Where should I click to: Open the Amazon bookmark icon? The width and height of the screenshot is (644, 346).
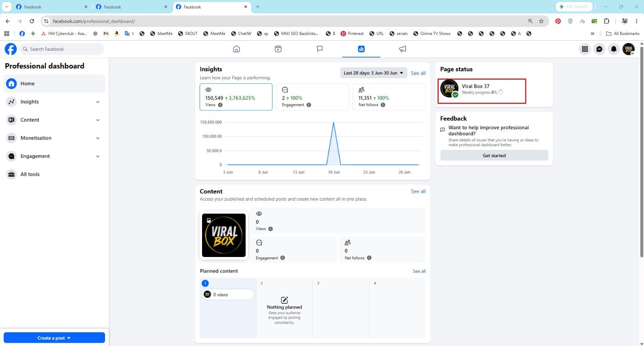point(117,33)
